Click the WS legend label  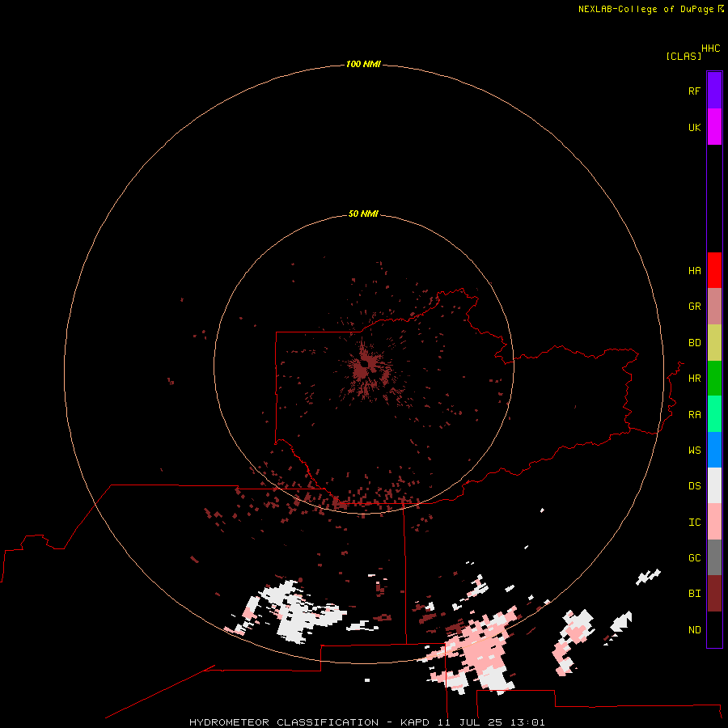pyautogui.click(x=694, y=451)
